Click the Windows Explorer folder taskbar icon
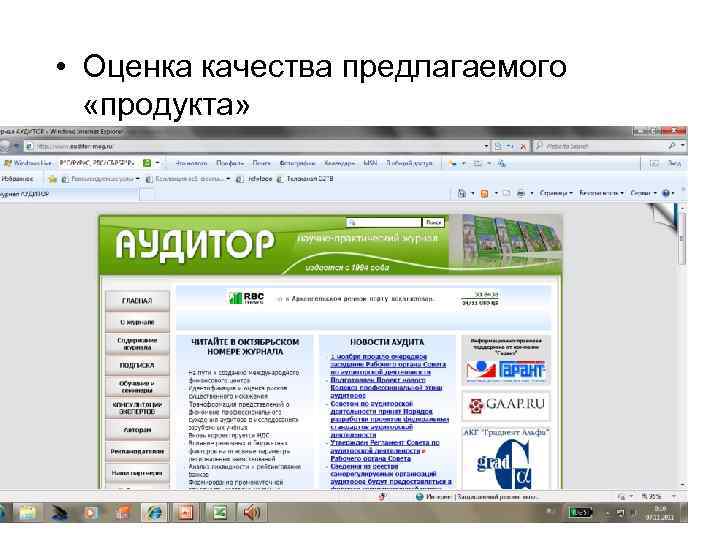720x540 pixels. pos(27,512)
